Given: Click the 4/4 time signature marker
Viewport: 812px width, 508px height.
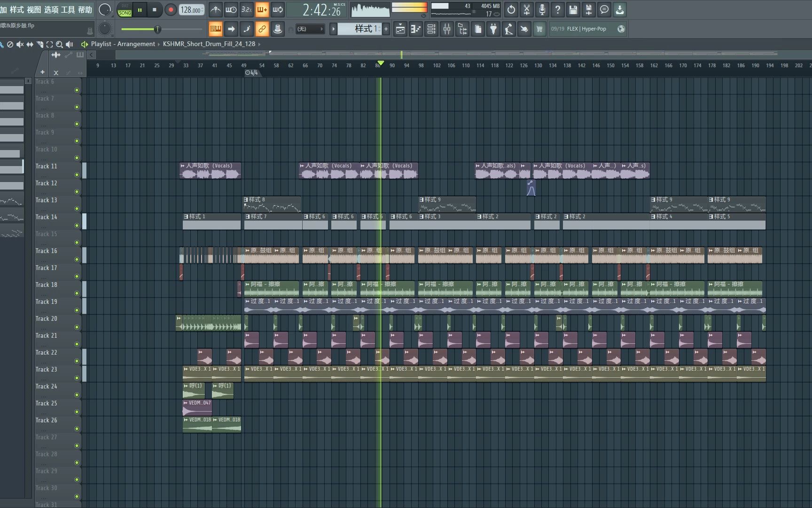Looking at the screenshot, I should pos(251,73).
